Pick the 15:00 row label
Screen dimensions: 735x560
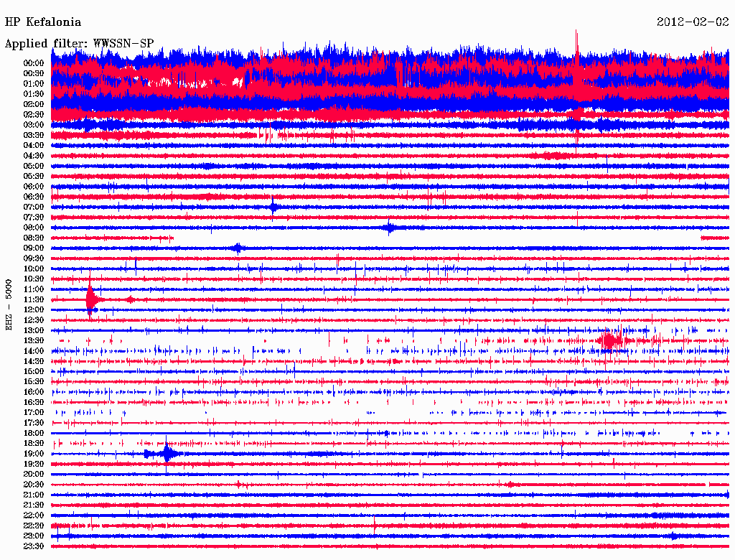[33, 371]
